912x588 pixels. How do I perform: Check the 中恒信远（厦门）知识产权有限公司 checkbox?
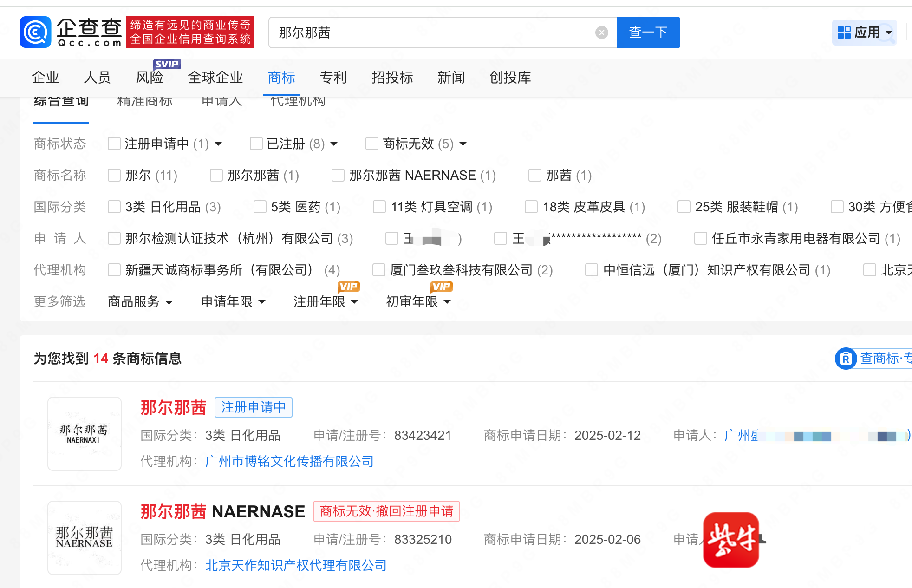[592, 270]
